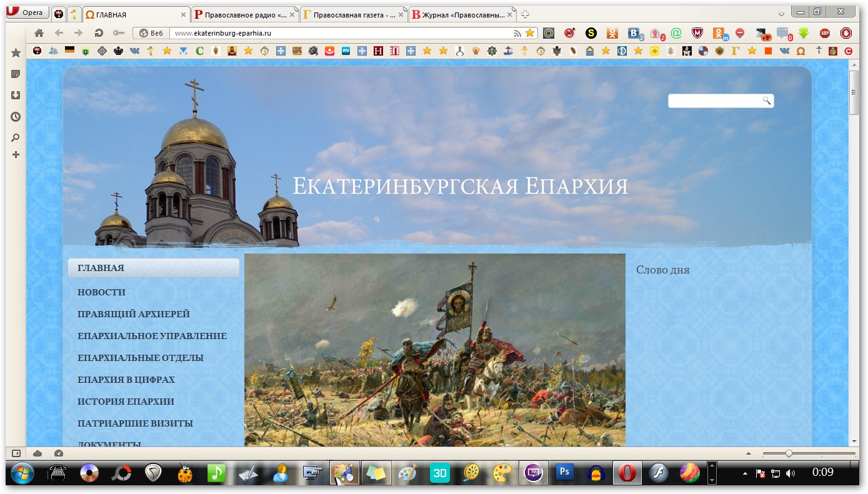868x494 pixels.
Task: Click the battle painting slideshow image
Action: (x=435, y=350)
